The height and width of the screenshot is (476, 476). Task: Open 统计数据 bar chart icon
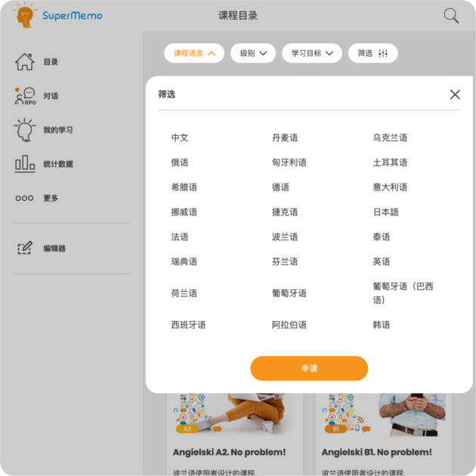pyautogui.click(x=25, y=164)
